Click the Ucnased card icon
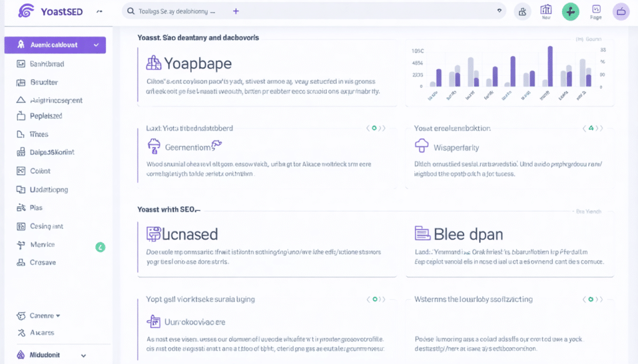This screenshot has height=364, width=638. click(x=153, y=234)
